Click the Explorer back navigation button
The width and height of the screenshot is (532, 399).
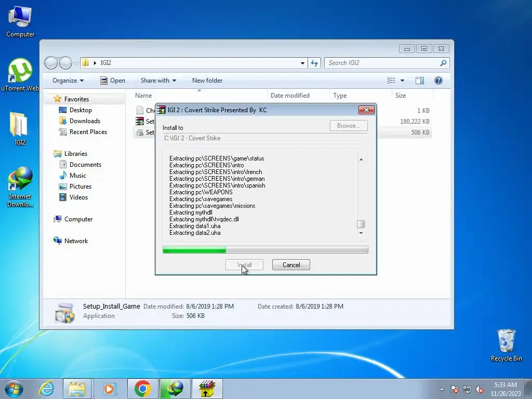(51, 63)
